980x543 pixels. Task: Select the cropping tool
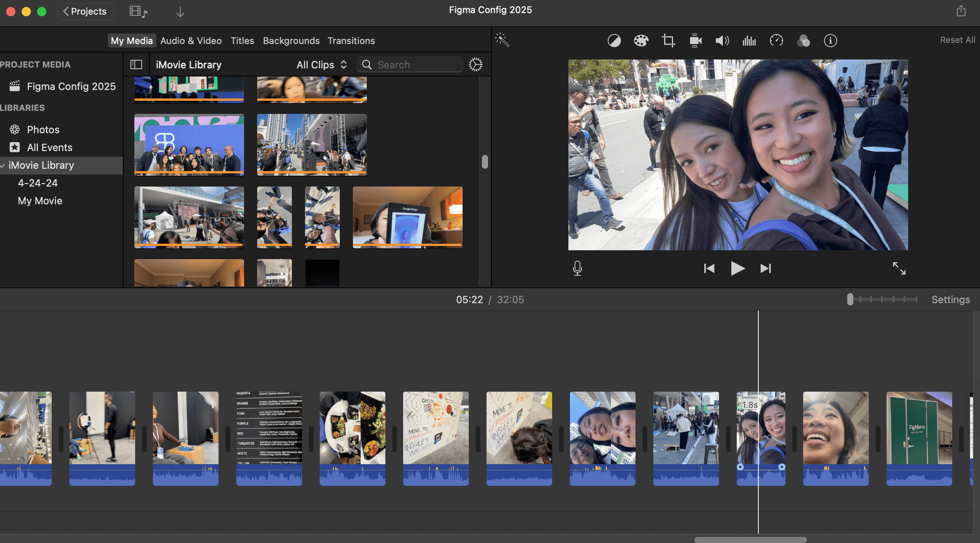(668, 41)
